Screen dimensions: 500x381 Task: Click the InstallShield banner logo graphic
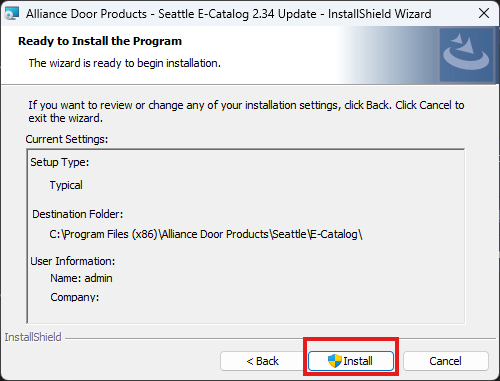[466, 55]
